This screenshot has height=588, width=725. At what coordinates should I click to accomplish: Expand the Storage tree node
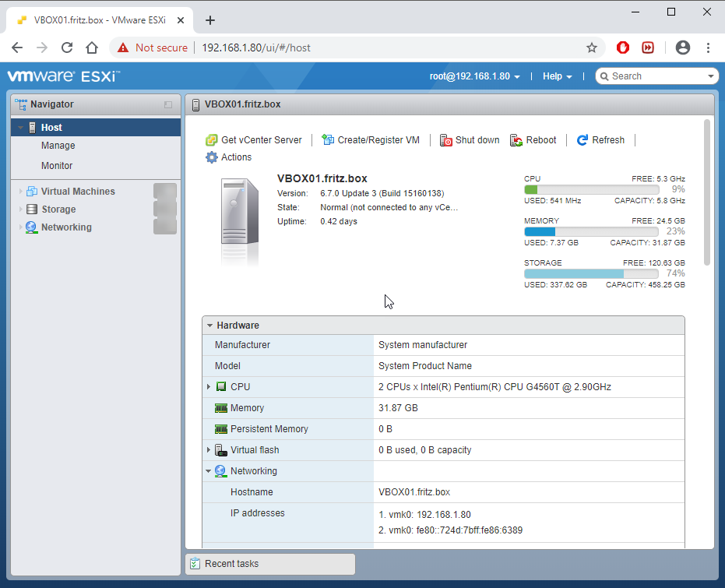[20, 209]
